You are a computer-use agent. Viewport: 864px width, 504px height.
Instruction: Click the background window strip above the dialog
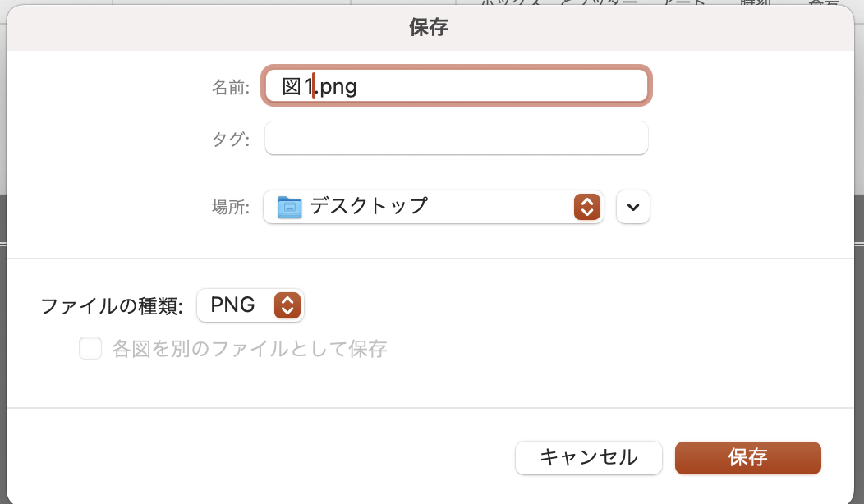(x=246, y=4)
